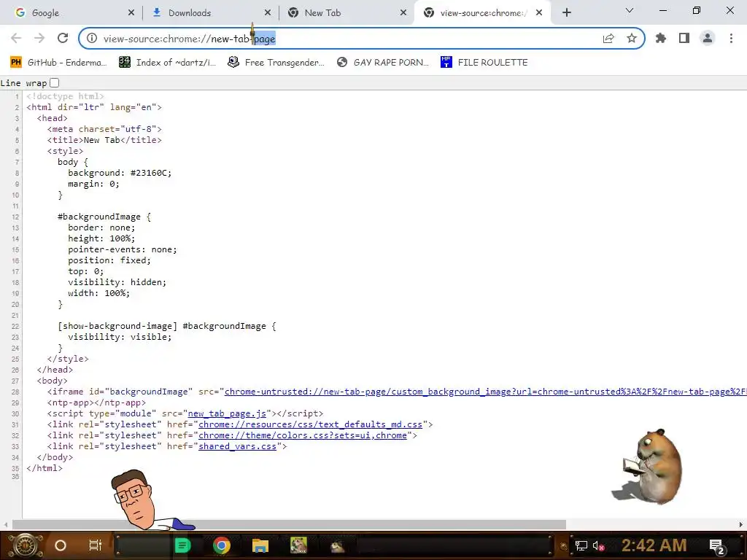Open the colors.css?sets=ui,chrome link
Image resolution: width=747 pixels, height=560 pixels.
click(x=303, y=435)
